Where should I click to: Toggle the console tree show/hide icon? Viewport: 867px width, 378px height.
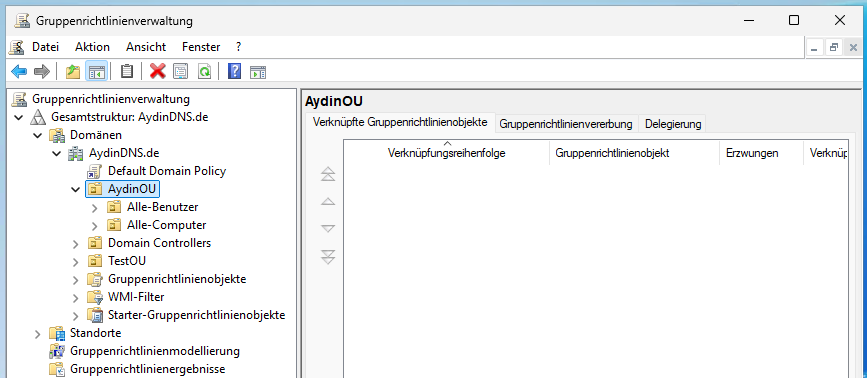coord(96,71)
